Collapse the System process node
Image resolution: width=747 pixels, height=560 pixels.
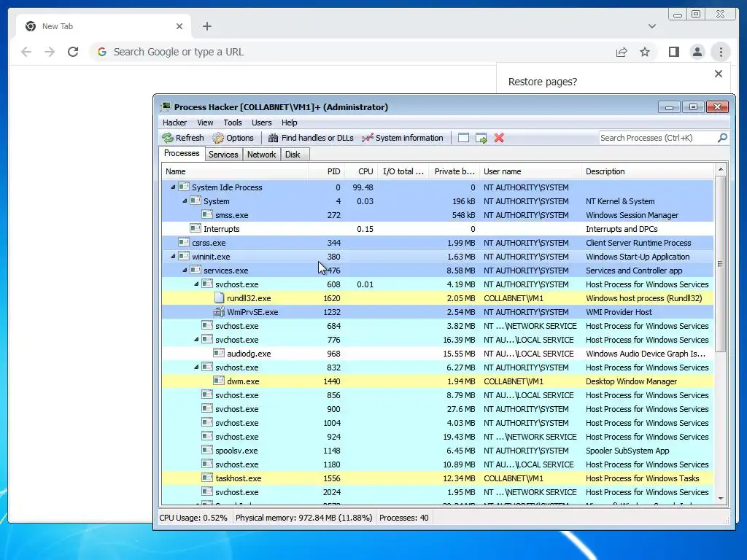(x=185, y=201)
